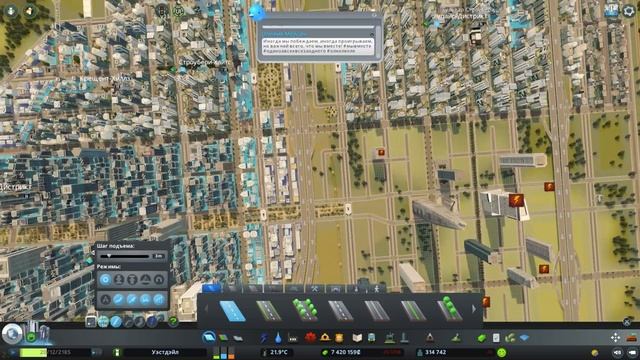Open the Healthcare services menu
The width and height of the screenshot is (640, 360).
[x=310, y=338]
